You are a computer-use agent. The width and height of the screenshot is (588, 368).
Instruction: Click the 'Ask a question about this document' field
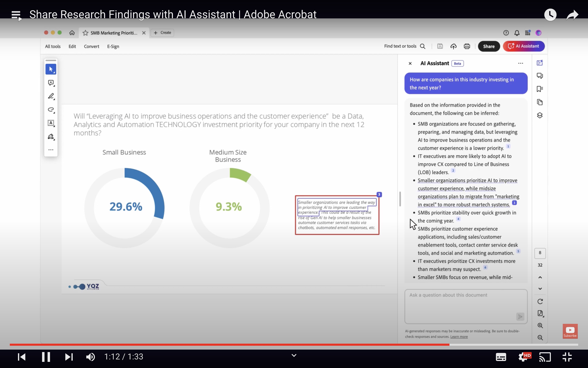(466, 306)
